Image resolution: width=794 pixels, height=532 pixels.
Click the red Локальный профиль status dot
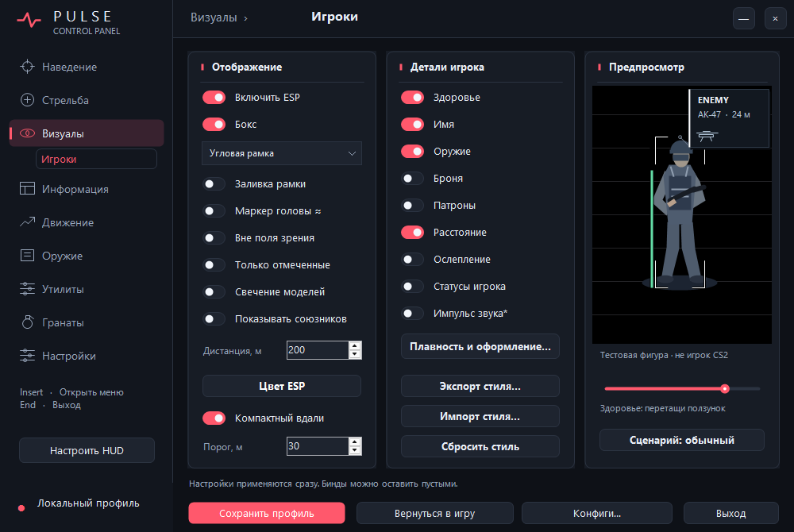[21, 508]
